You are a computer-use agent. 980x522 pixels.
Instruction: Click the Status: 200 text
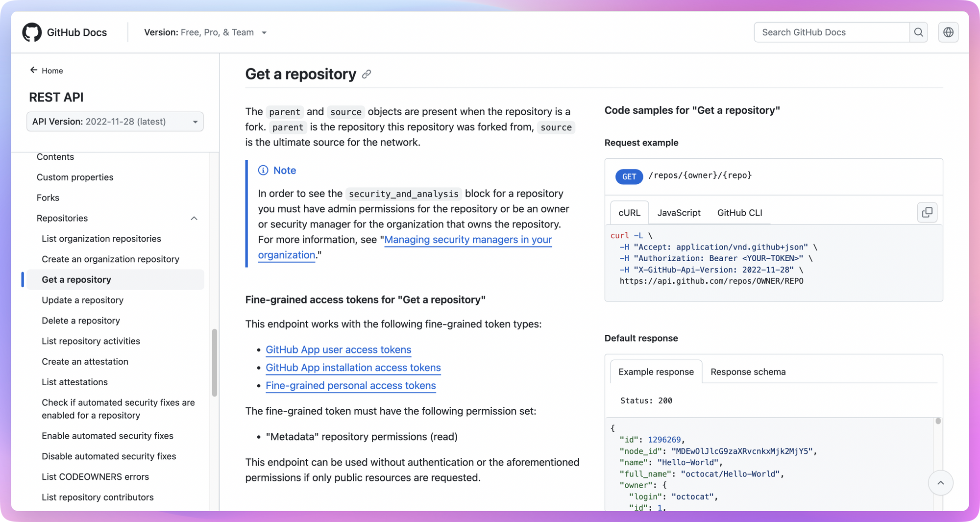pyautogui.click(x=646, y=400)
